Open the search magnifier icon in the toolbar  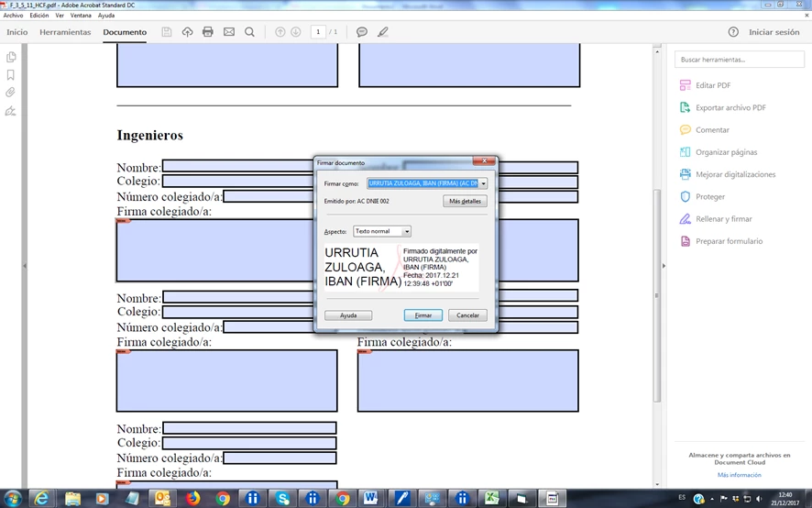[249, 32]
